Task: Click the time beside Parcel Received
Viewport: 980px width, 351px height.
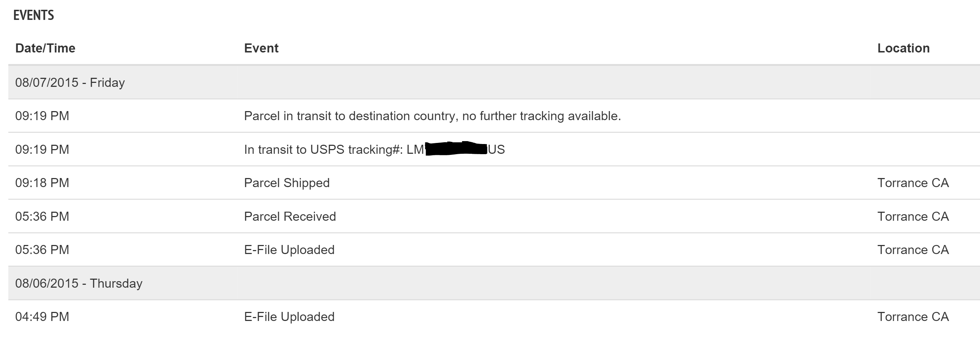Action: [x=42, y=216]
